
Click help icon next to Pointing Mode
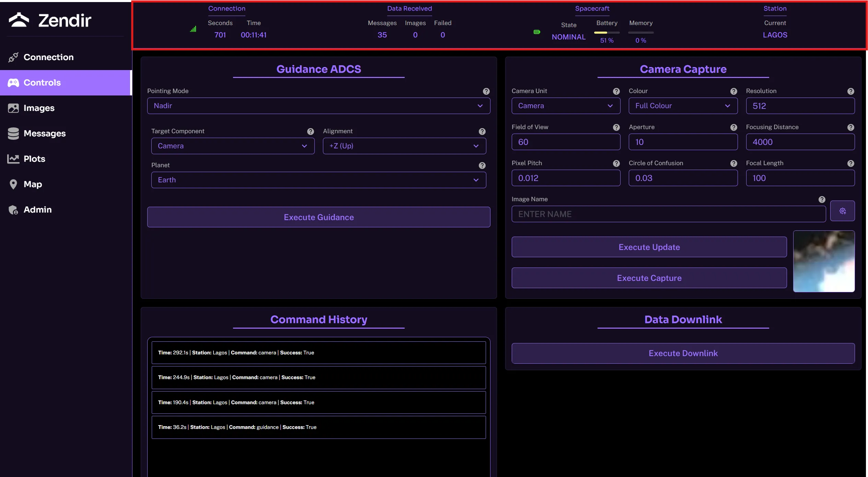(486, 91)
